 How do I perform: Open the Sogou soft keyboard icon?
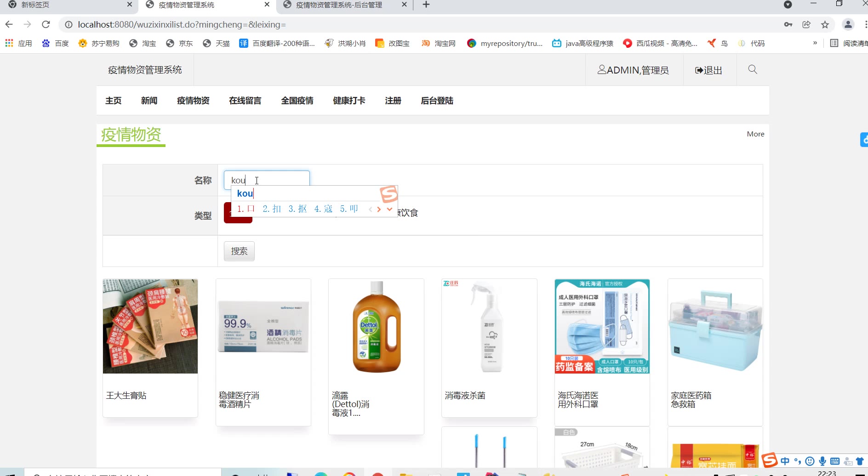point(835,461)
